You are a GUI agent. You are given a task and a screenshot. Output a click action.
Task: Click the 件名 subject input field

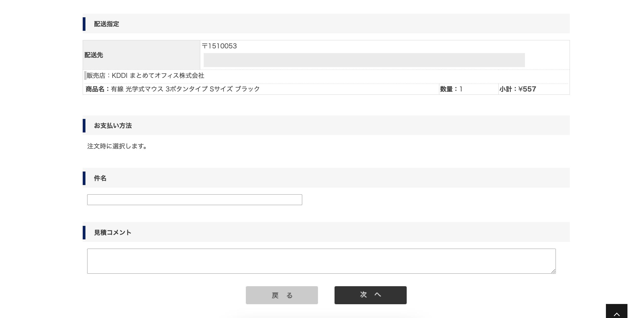(195, 200)
